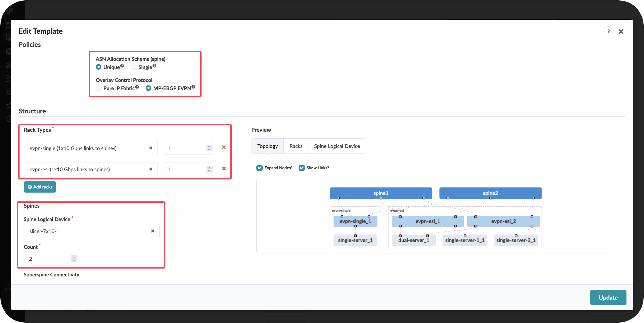
Task: Open the Spine Logical Device preview tab
Action: pos(337,146)
